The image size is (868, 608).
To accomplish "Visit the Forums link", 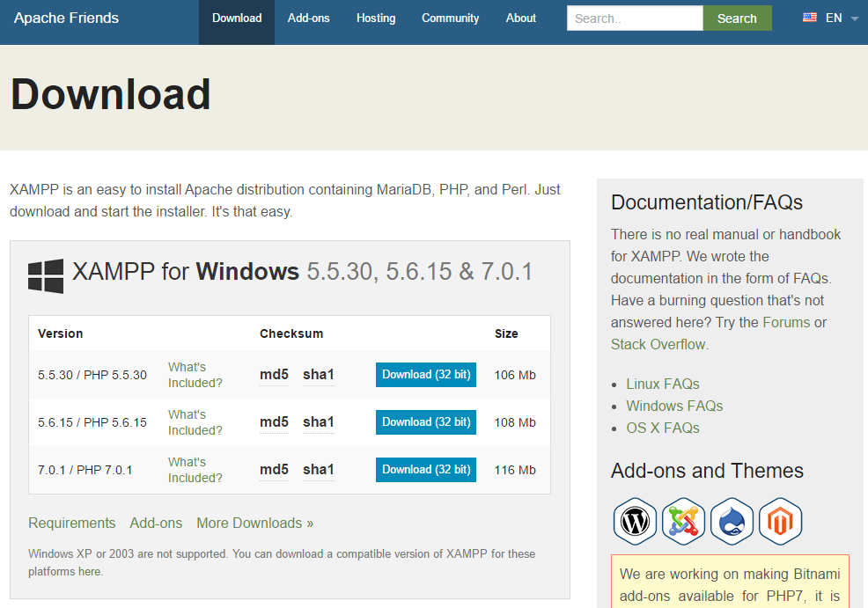I will pos(786,323).
